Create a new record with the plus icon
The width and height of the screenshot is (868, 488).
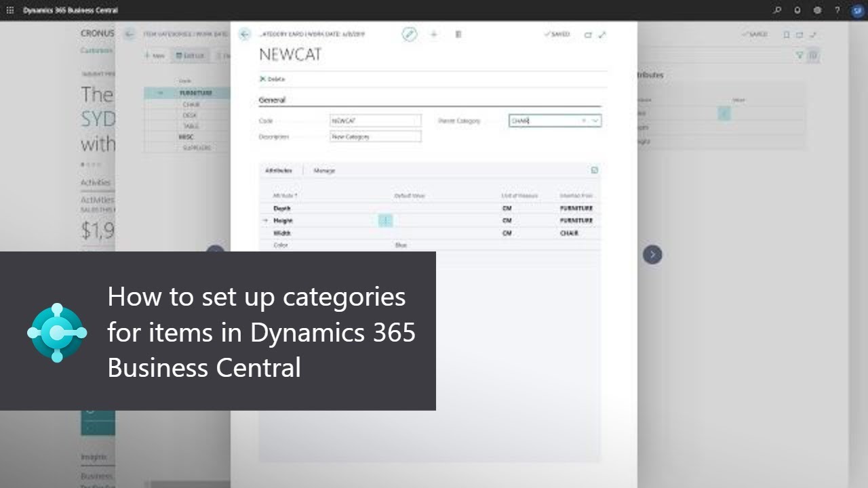(x=434, y=35)
